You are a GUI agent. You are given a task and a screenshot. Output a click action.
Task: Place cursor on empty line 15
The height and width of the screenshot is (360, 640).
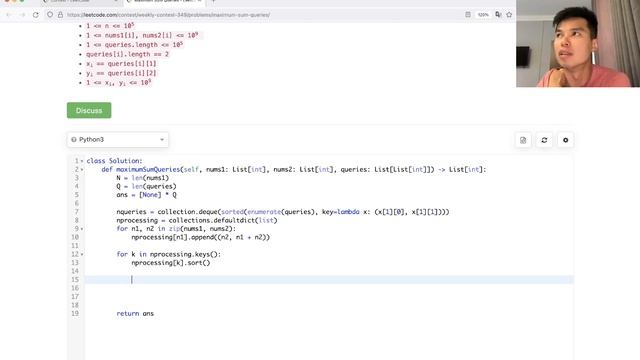pyautogui.click(x=329, y=280)
